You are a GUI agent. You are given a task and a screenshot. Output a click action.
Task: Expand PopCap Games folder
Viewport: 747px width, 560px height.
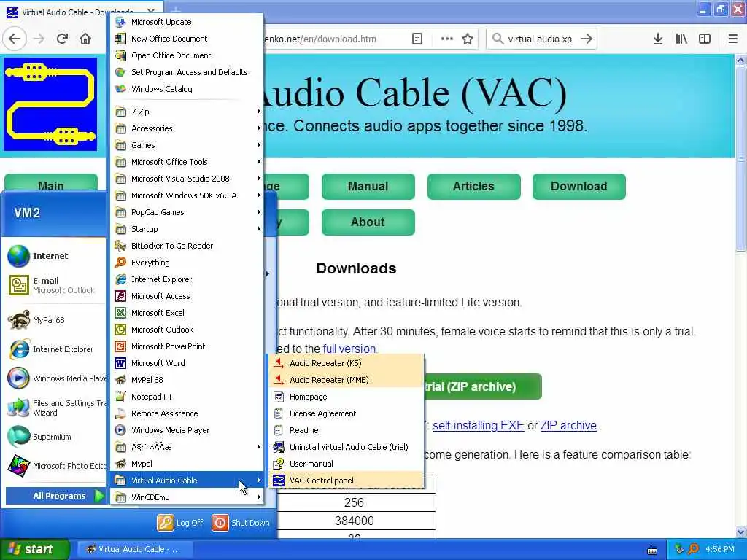pos(187,212)
